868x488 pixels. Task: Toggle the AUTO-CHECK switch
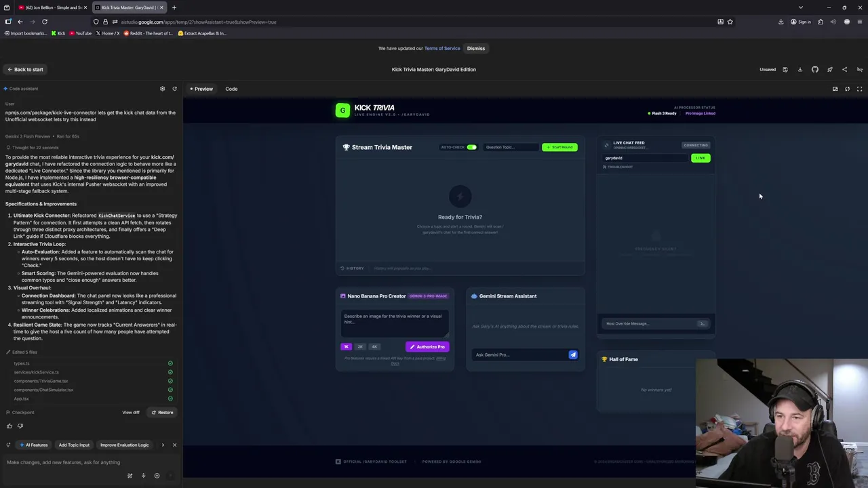tap(471, 147)
